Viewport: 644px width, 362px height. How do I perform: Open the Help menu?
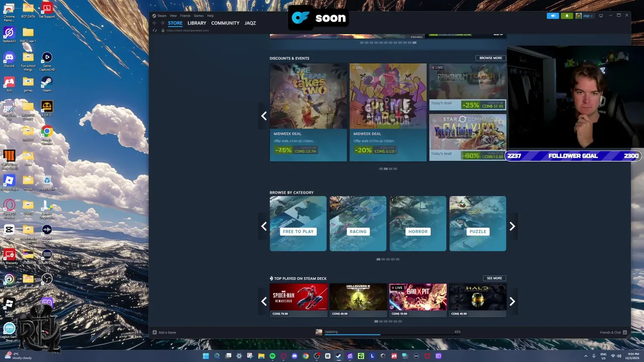(210, 16)
